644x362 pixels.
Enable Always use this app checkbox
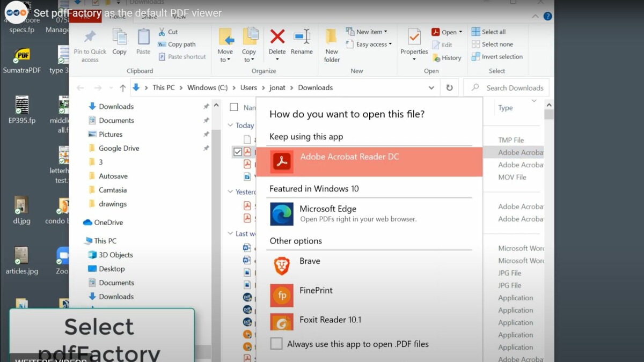coord(276,344)
